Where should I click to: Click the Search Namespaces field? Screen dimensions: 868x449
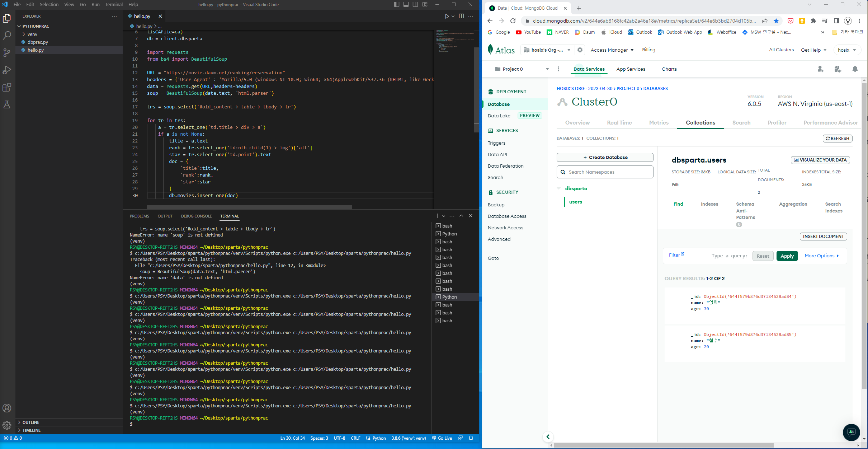[605, 172]
